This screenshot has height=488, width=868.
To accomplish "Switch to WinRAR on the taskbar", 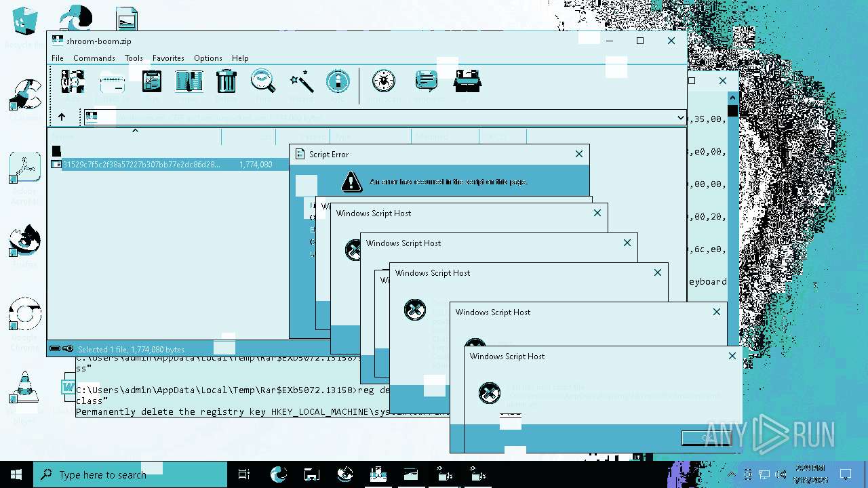I will [378, 474].
